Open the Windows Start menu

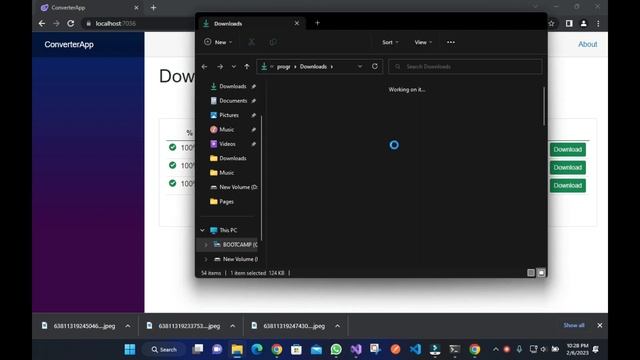point(130,349)
